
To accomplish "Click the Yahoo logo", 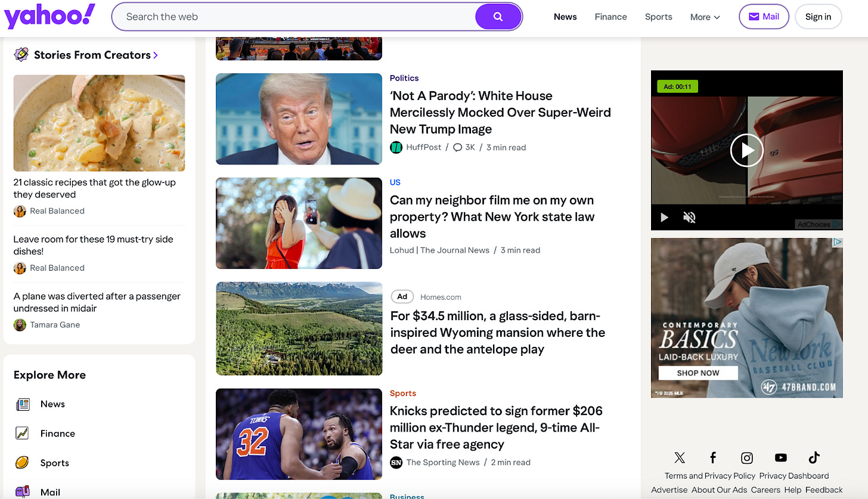I will tap(49, 16).
